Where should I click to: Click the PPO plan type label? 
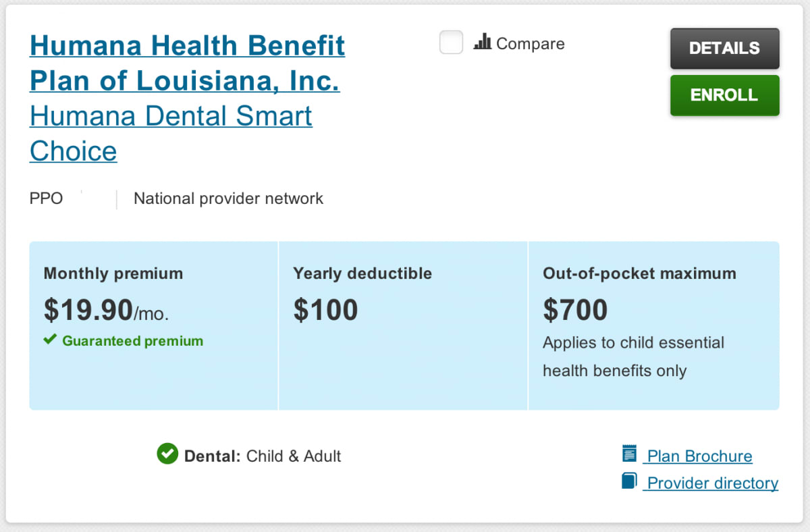(x=47, y=198)
